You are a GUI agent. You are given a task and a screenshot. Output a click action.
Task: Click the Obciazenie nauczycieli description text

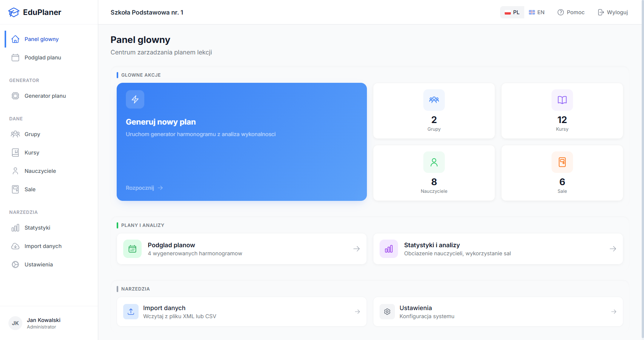tap(457, 253)
